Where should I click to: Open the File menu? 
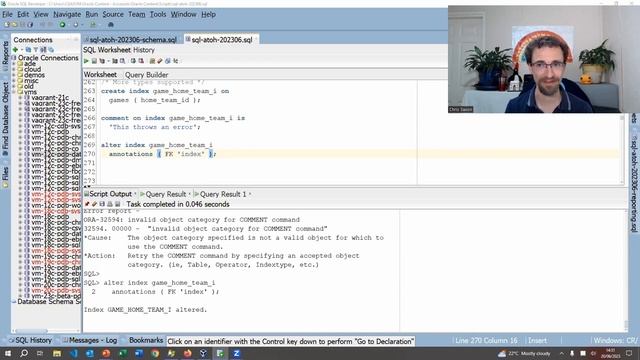click(7, 14)
